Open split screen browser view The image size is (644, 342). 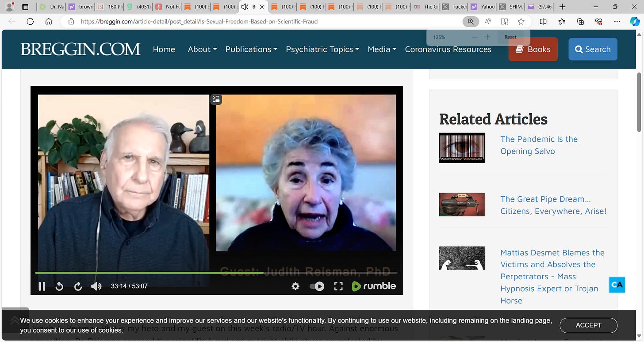coord(543,21)
